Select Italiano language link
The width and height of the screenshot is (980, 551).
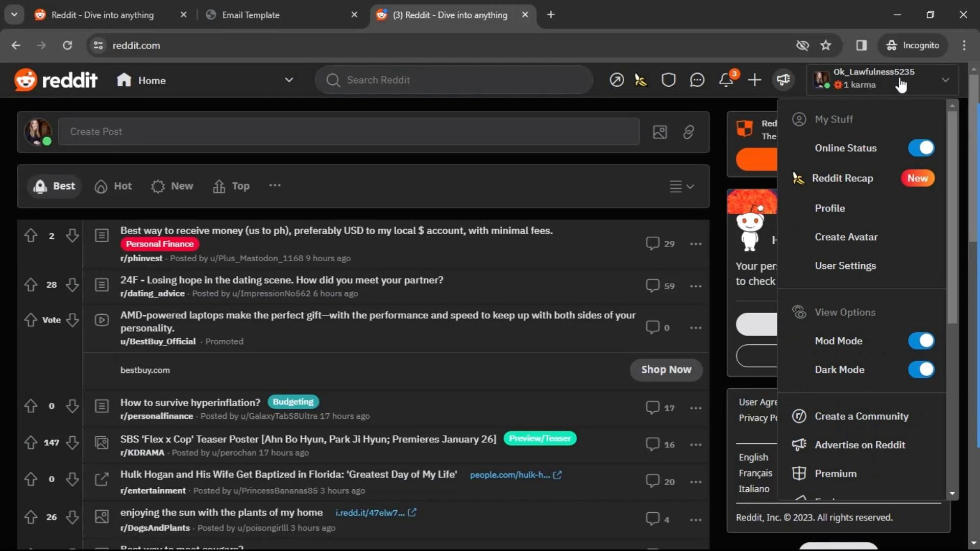(x=754, y=489)
